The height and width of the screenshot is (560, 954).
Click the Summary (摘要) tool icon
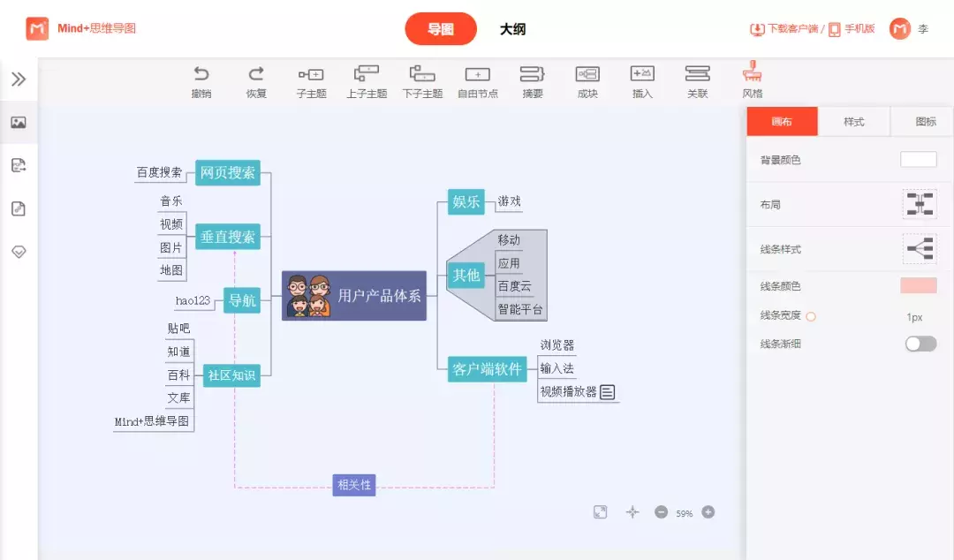[533, 74]
